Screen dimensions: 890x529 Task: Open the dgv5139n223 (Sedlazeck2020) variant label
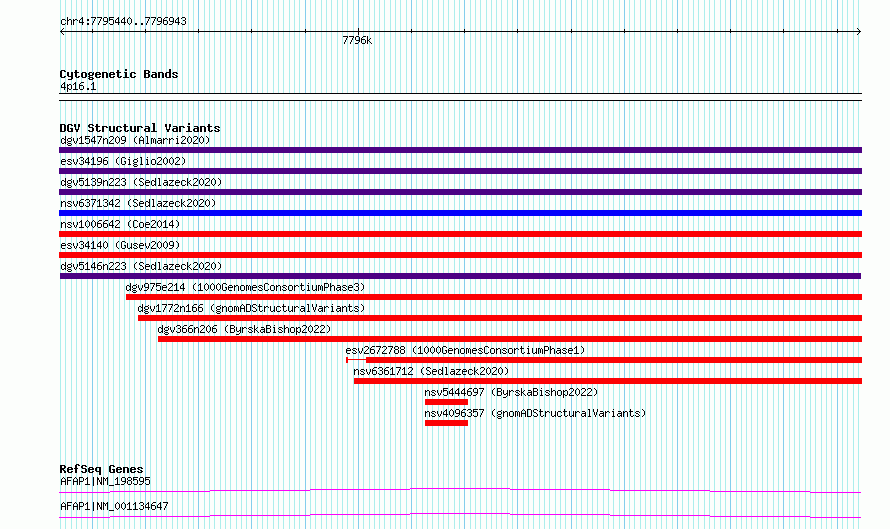pyautogui.click(x=141, y=182)
